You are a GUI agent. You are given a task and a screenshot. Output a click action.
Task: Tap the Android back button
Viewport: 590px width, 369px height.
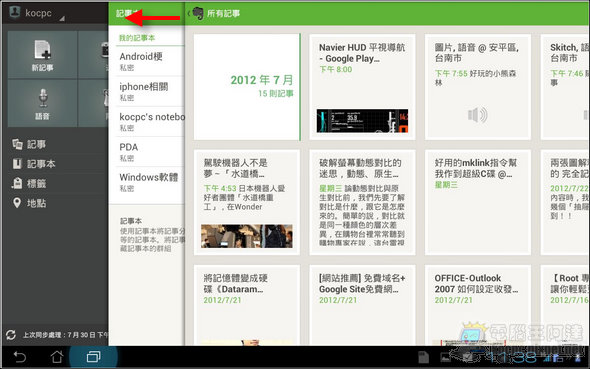20,357
